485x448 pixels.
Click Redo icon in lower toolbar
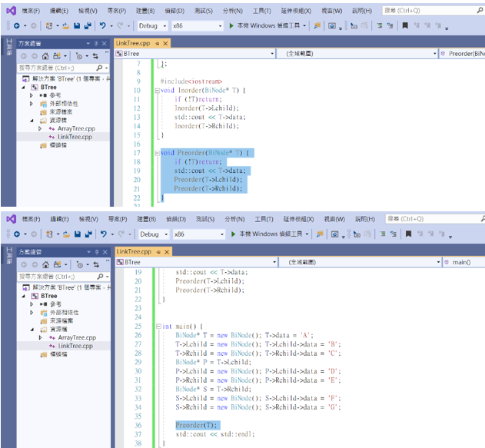tap(121, 234)
